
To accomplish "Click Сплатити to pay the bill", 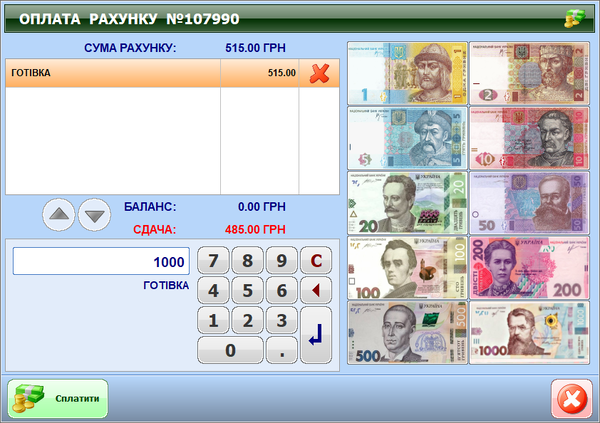I will (x=59, y=398).
